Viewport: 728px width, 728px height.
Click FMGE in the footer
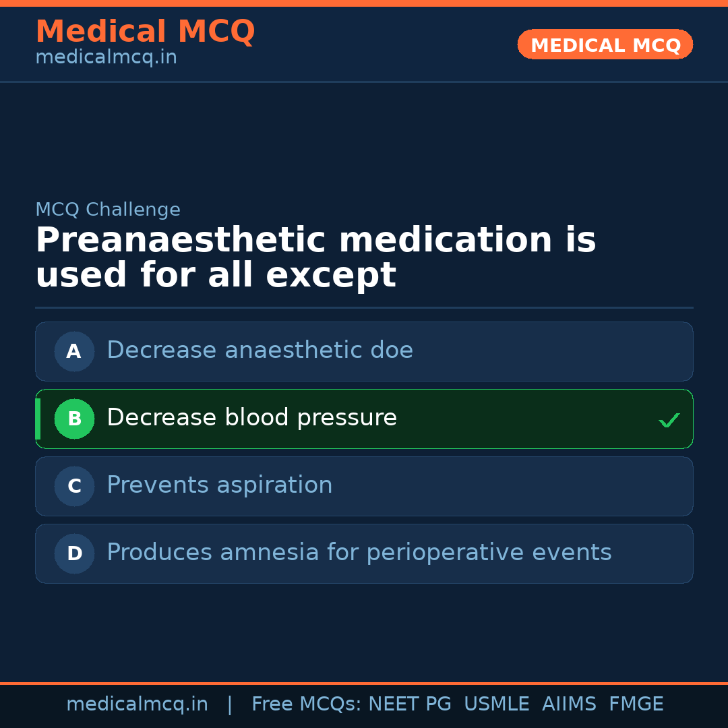click(636, 704)
